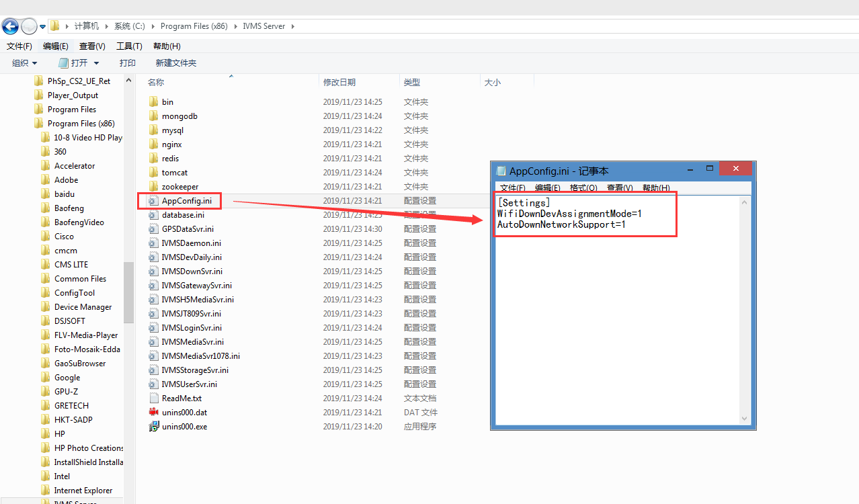Select the bin folder icon
Screen dimensions: 859x504
(153, 102)
